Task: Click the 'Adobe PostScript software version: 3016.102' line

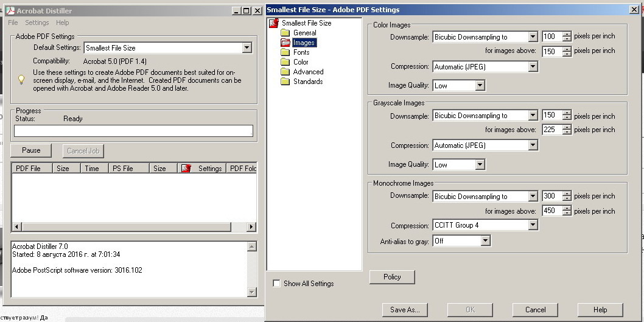Action: coord(77,270)
